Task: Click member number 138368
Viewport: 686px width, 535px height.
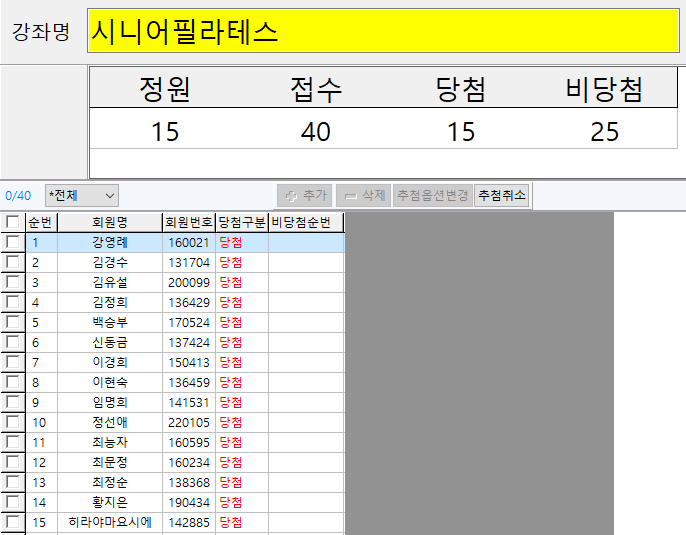Action: click(x=189, y=483)
